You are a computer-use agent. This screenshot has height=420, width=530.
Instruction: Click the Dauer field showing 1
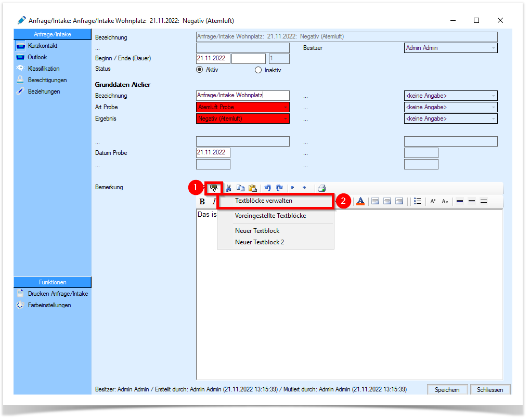coord(279,58)
